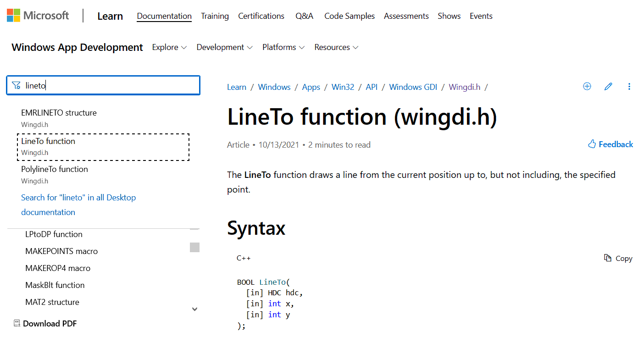Click the article date 10/13/2021
Viewport: 644px width, 337px height.
[278, 145]
